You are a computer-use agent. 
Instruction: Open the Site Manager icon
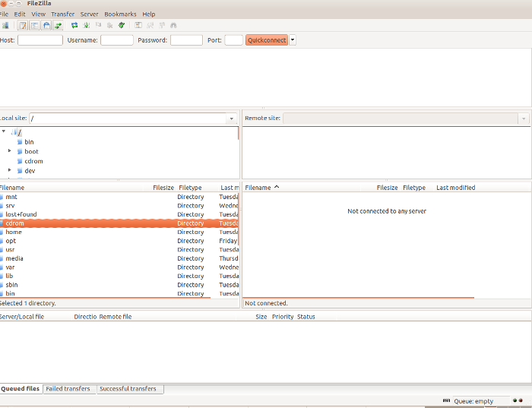(5, 25)
